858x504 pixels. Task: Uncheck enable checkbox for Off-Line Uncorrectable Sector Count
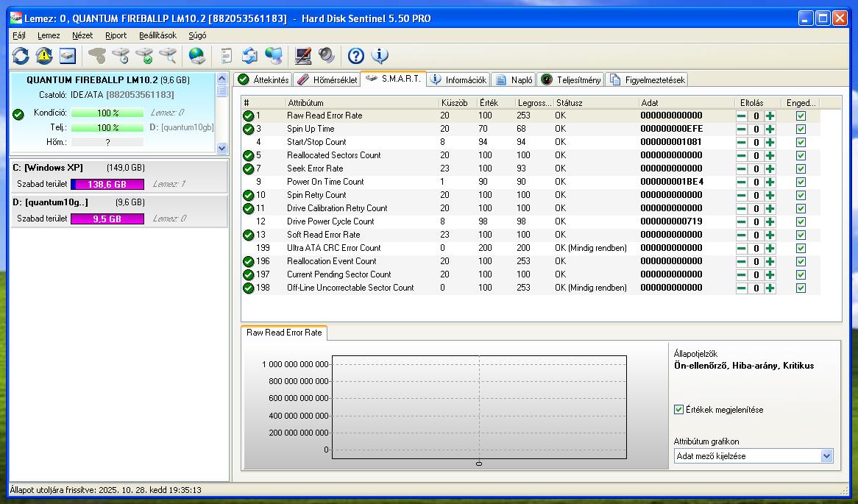click(801, 288)
